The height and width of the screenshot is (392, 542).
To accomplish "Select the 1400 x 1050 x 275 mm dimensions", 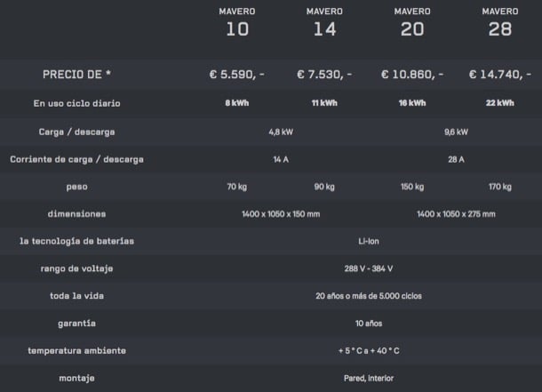I will [456, 214].
